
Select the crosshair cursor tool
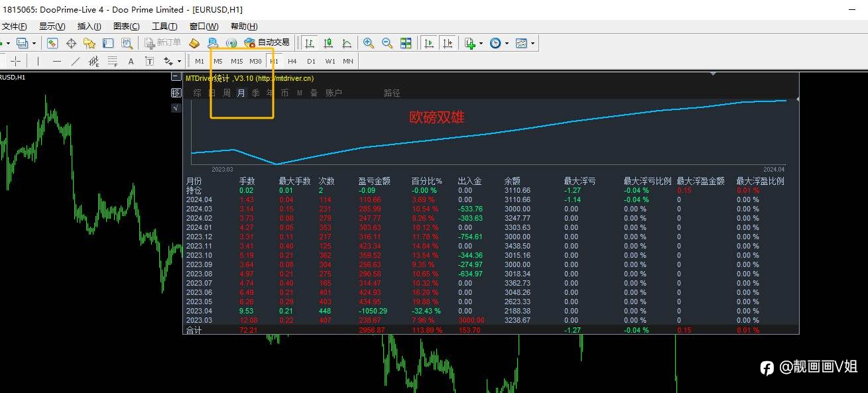click(x=15, y=61)
